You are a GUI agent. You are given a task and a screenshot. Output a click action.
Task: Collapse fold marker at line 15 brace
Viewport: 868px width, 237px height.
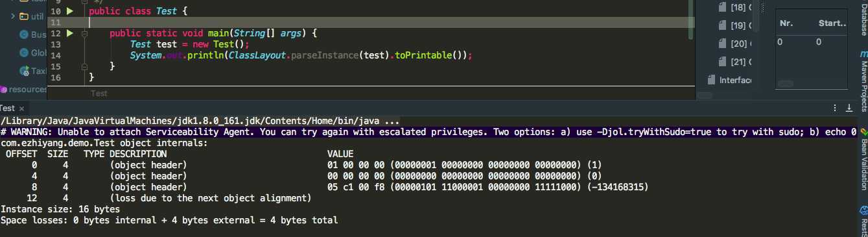[x=84, y=66]
